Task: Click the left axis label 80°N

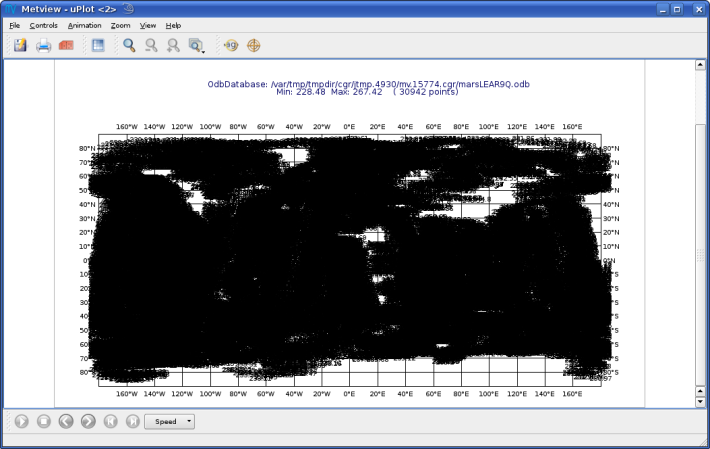Action: pos(87,148)
